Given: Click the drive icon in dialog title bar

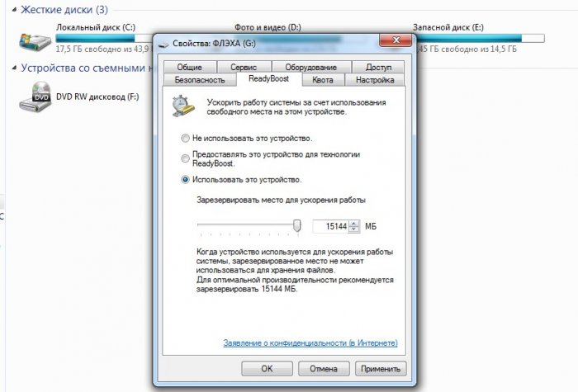Looking at the screenshot, I should (163, 45).
